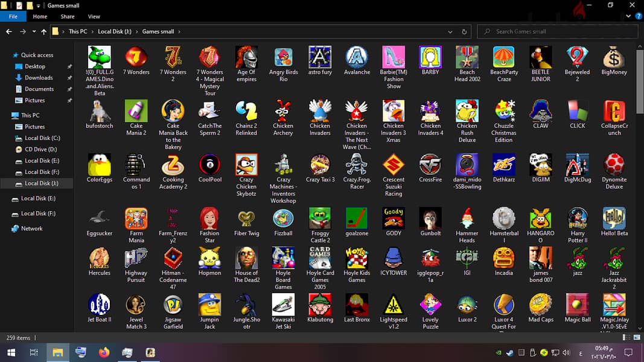Expand the Games small breadcrumb chevron
This screenshot has width=644, height=362.
179,31
